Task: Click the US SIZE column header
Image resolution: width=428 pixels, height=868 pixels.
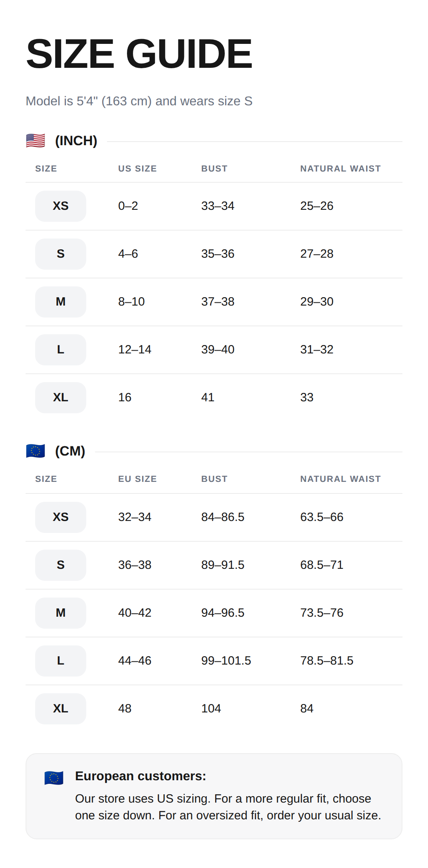Action: (137, 169)
